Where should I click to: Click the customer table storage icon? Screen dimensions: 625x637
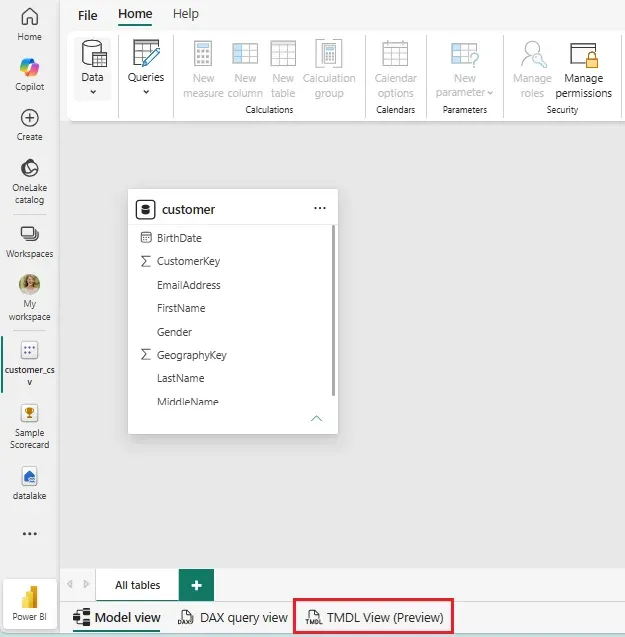tap(145, 210)
